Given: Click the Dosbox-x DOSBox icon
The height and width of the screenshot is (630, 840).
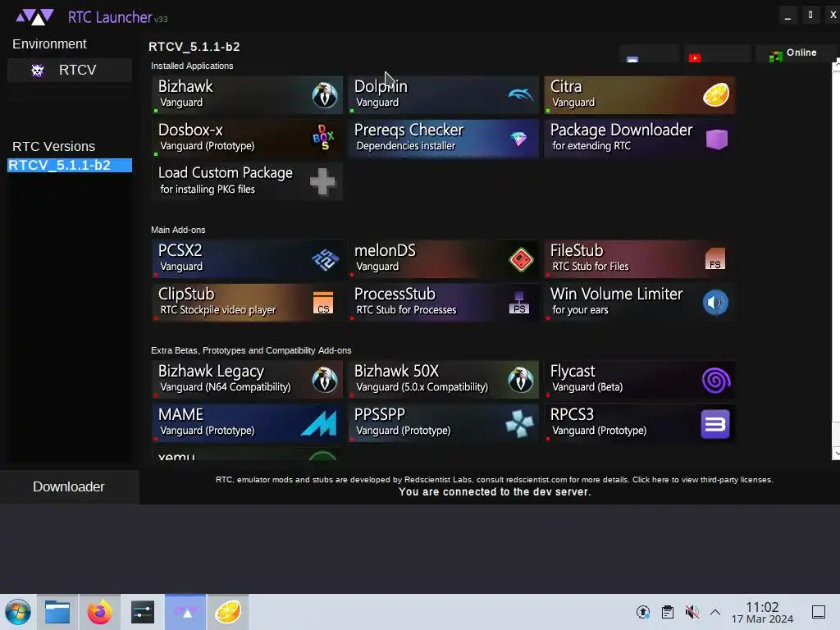Looking at the screenshot, I should coord(323,138).
